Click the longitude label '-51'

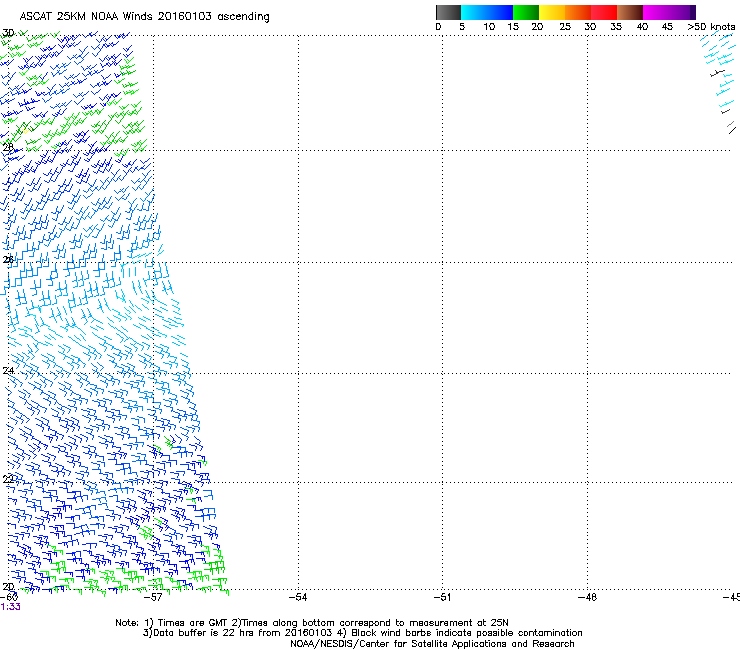(x=443, y=597)
